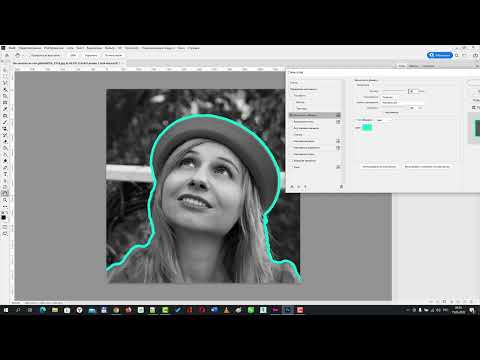The width and height of the screenshot is (480, 360).
Task: Click the Make Default button in Layer Style
Action: click(379, 166)
